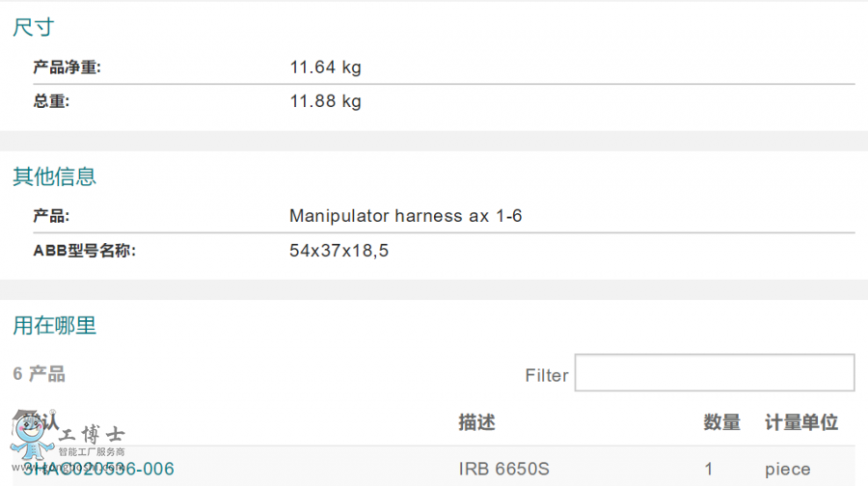This screenshot has width=868, height=486.
Task: Click the 总重 label
Action: click(50, 101)
